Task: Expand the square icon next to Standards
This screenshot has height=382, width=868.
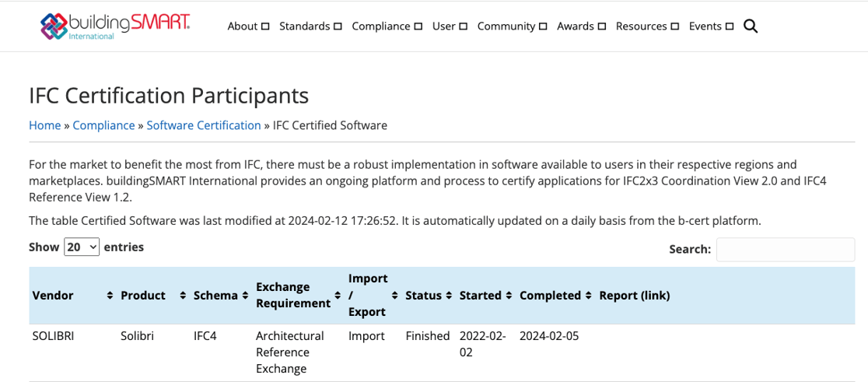Action: click(338, 26)
